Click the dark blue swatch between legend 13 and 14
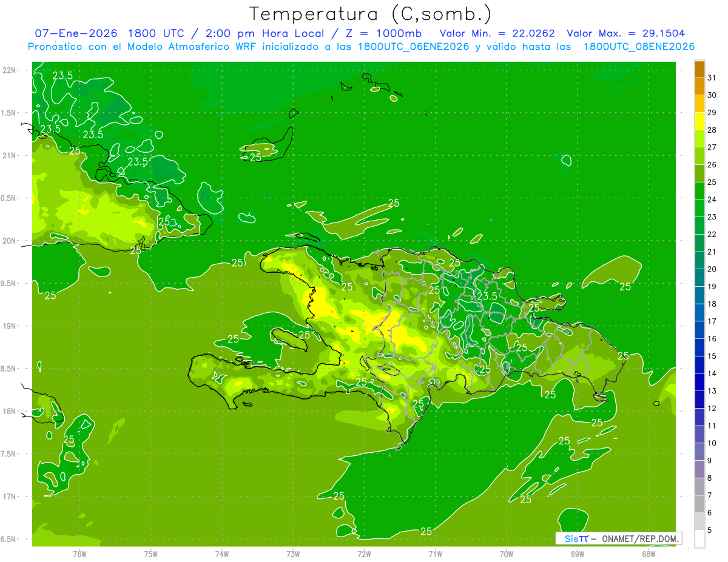This screenshot has height=562, width=728. [699, 383]
